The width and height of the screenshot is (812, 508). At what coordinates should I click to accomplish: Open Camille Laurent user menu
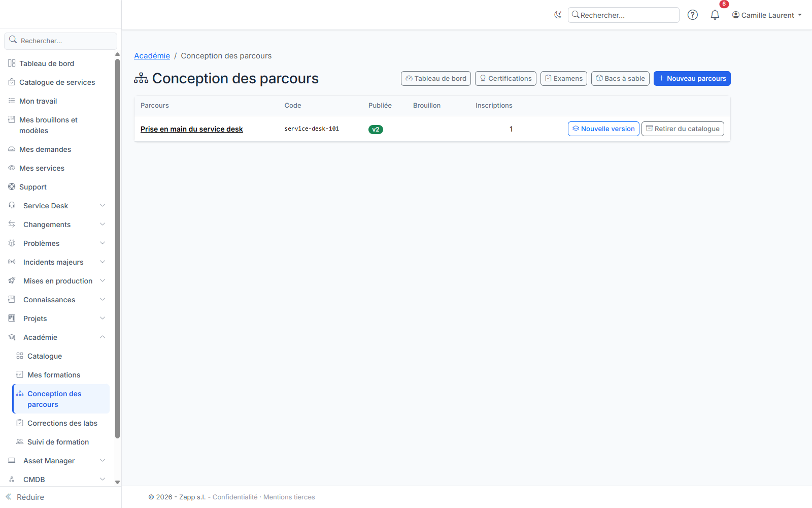coord(767,15)
